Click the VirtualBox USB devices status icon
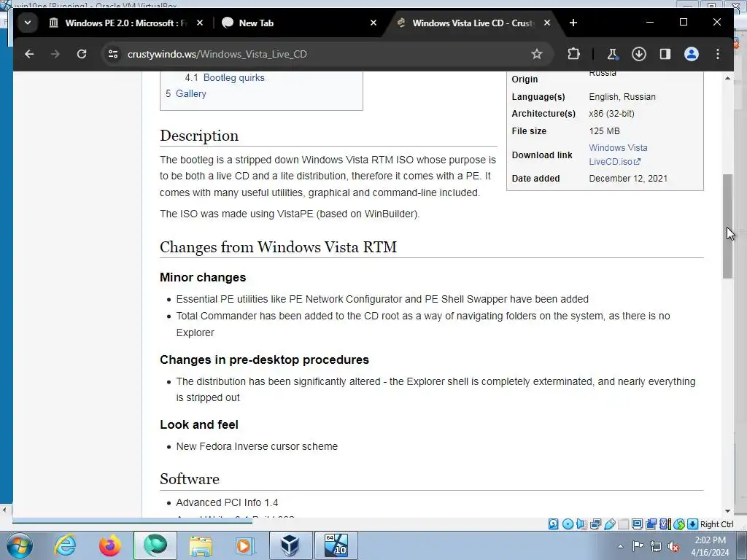The width and height of the screenshot is (747, 560). 609,524
